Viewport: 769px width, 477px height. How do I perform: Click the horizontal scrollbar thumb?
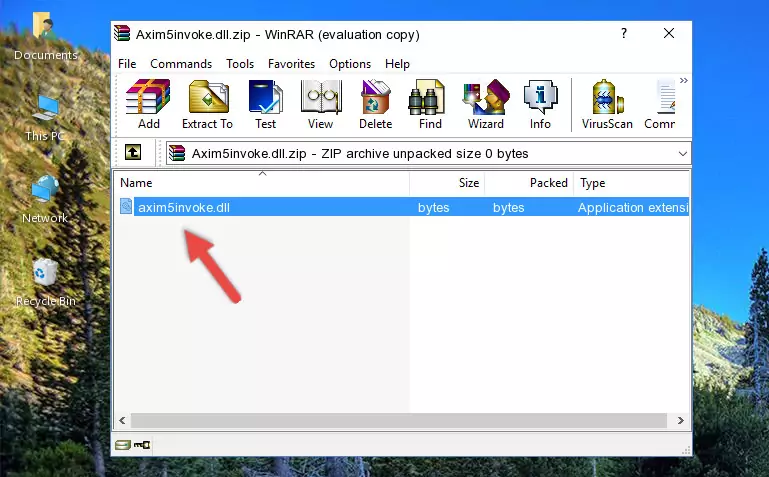(x=399, y=420)
